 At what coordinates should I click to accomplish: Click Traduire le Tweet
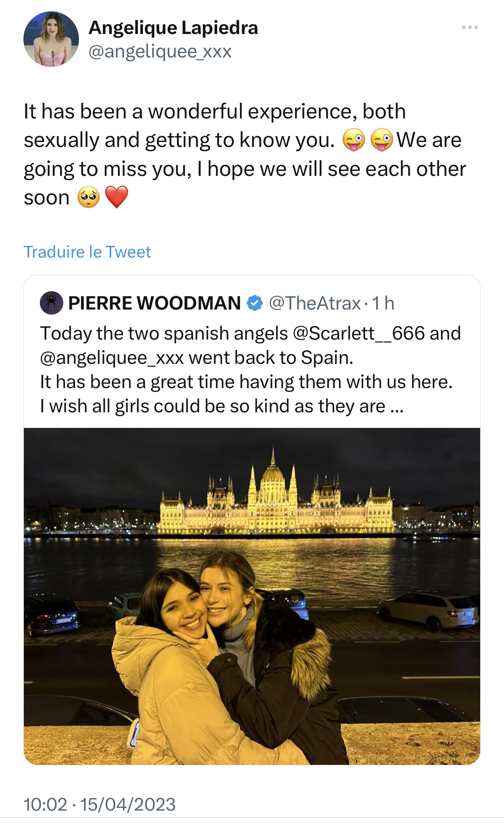[x=87, y=252]
